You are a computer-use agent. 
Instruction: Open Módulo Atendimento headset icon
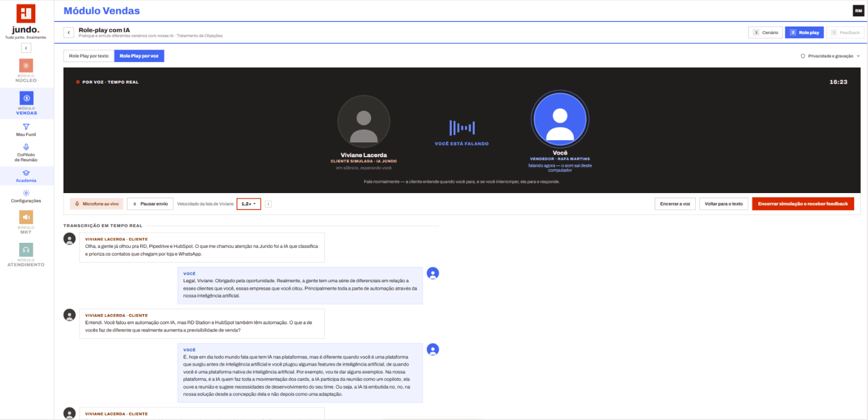click(x=26, y=249)
